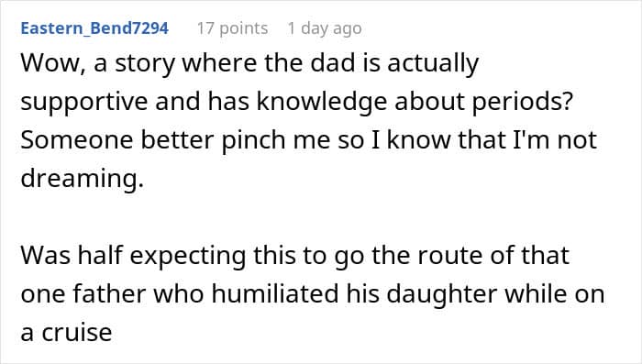The width and height of the screenshot is (642, 364).
Task: Click the word 'dreaming.' in the comment
Action: click(83, 179)
